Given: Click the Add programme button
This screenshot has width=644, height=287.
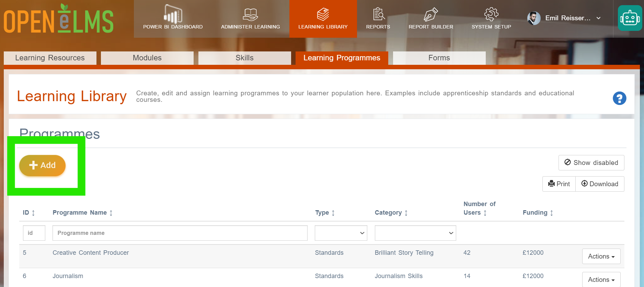Looking at the screenshot, I should [42, 165].
